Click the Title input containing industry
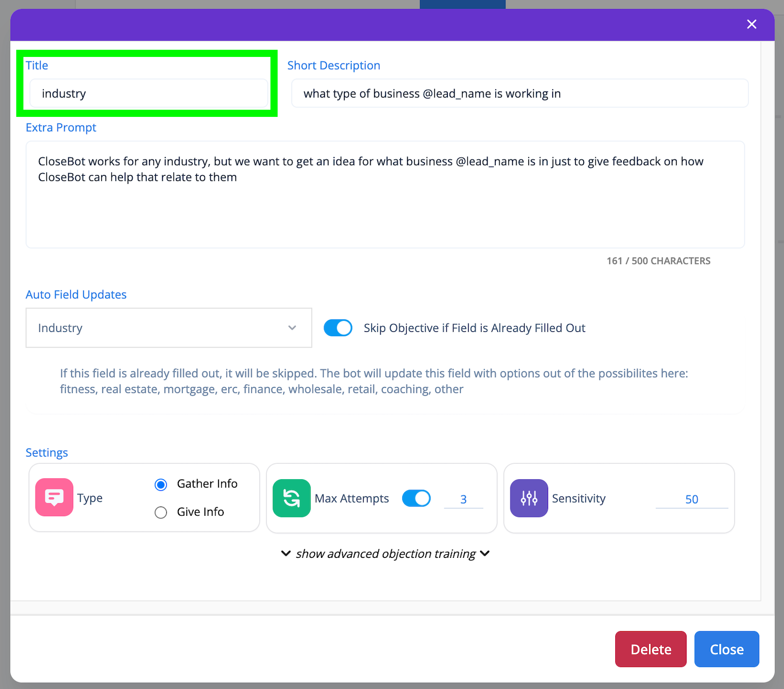The height and width of the screenshot is (689, 784). click(148, 93)
